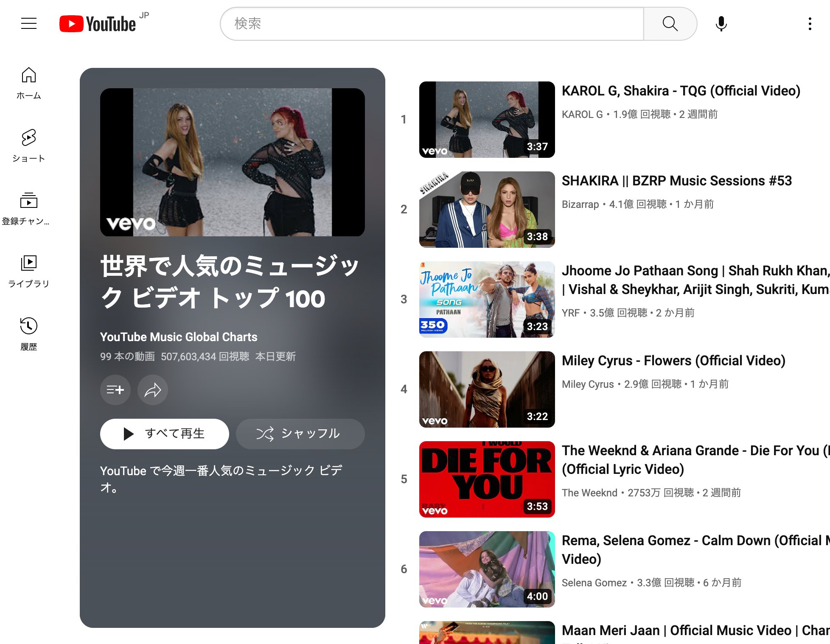Open Selena Gomez channel link
The width and height of the screenshot is (830, 644).
(594, 583)
